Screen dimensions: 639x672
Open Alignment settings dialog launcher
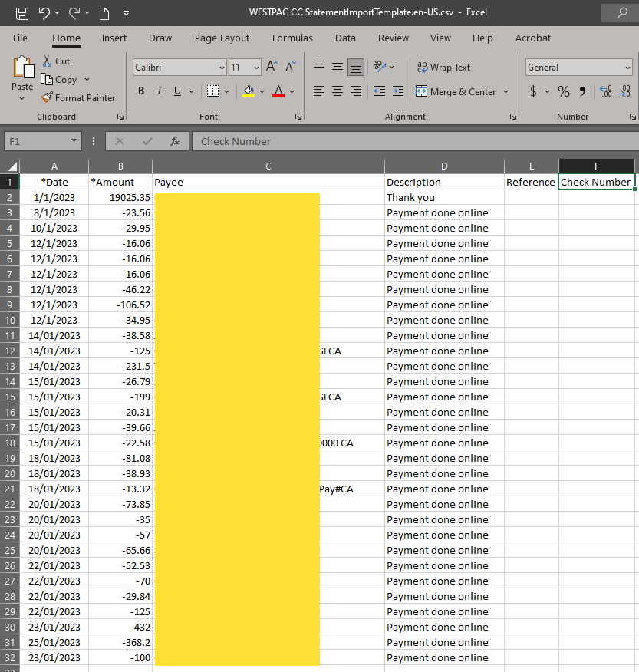pos(513,117)
